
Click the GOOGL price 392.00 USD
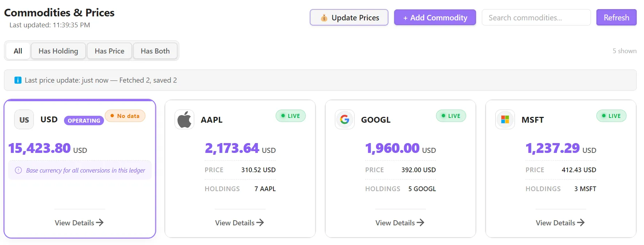point(419,170)
